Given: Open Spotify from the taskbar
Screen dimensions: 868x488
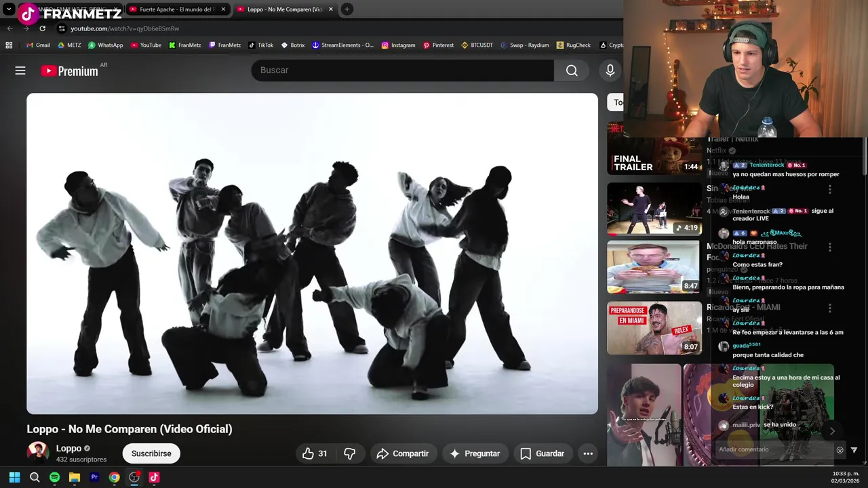Looking at the screenshot, I should point(54,477).
